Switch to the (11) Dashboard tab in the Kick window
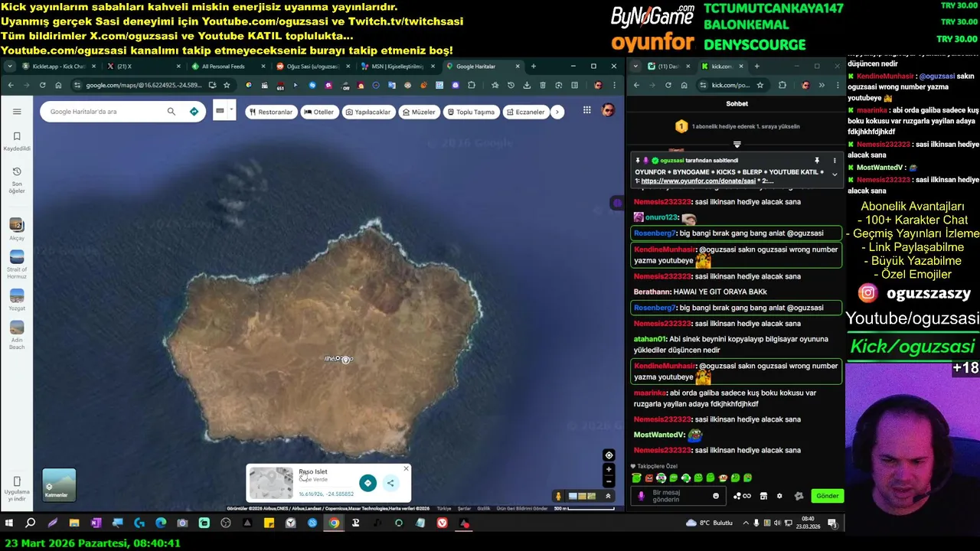 tap(668, 67)
